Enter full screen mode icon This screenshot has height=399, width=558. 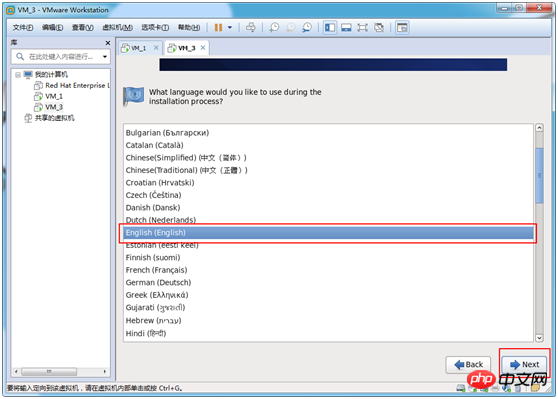point(362,27)
